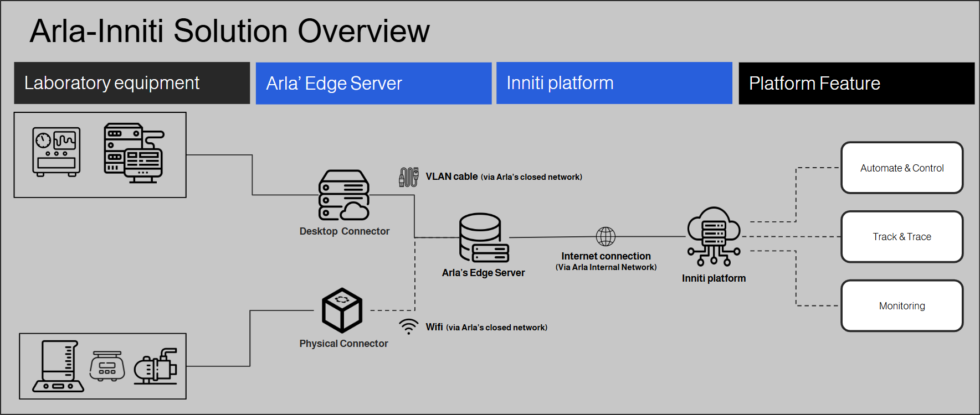Select the Desktop Connector server-cloud icon
This screenshot has height=415, width=980.
344,195
